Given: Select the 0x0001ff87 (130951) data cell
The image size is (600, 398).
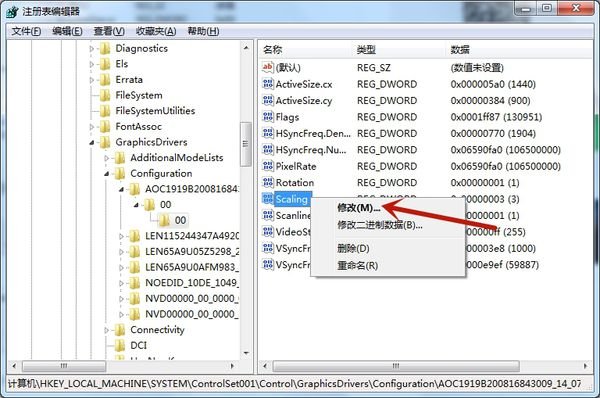Looking at the screenshot, I should click(x=496, y=117).
